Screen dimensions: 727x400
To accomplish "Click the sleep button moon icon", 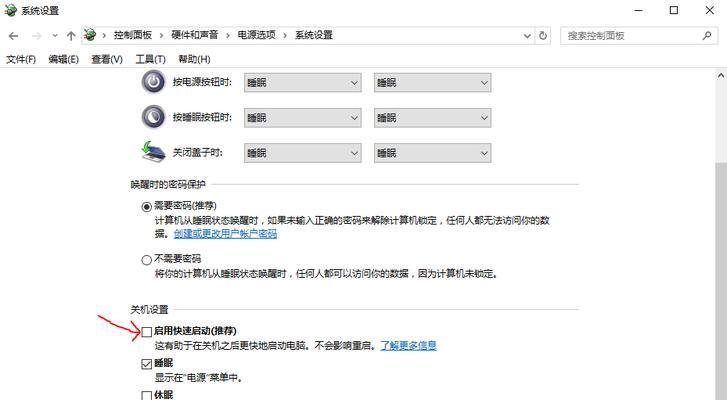I will (x=153, y=117).
